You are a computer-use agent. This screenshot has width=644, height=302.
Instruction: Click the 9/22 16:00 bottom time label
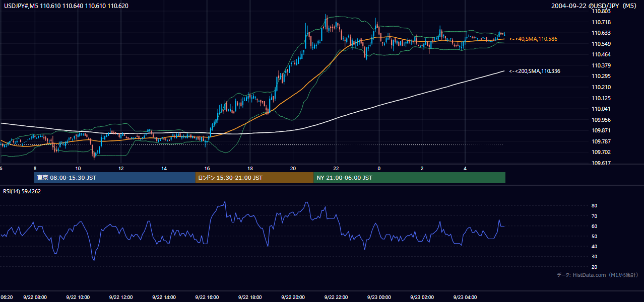tap(207, 297)
